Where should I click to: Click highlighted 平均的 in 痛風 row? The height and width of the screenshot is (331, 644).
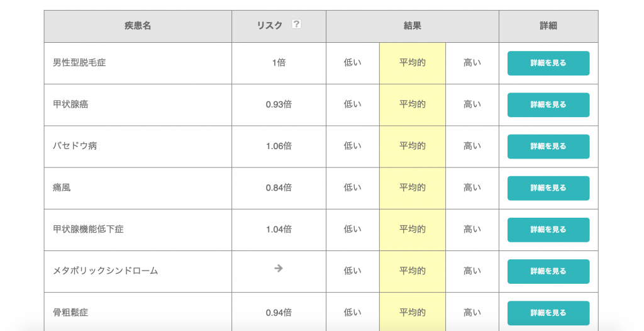click(412, 188)
